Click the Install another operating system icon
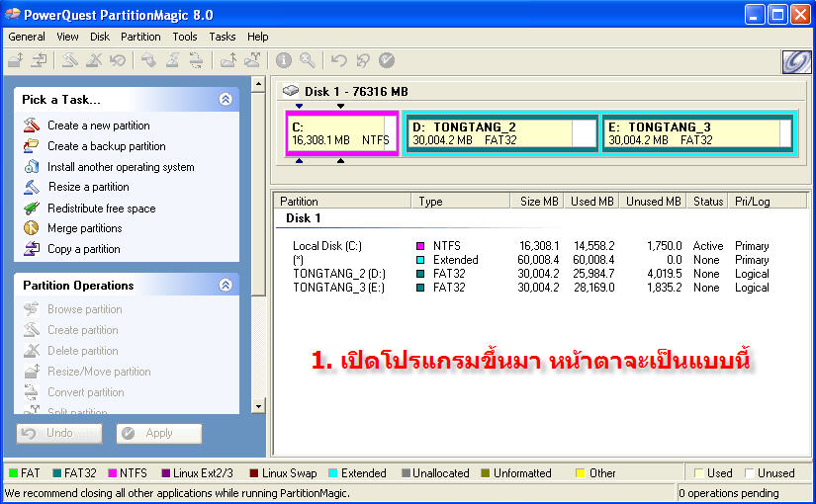This screenshot has height=504, width=816. 32,166
